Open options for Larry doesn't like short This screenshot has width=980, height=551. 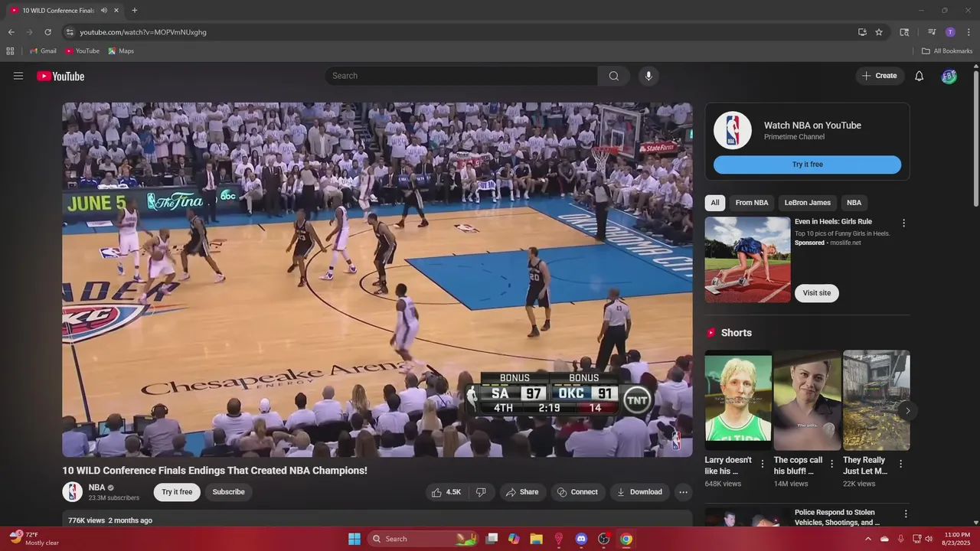click(x=762, y=464)
